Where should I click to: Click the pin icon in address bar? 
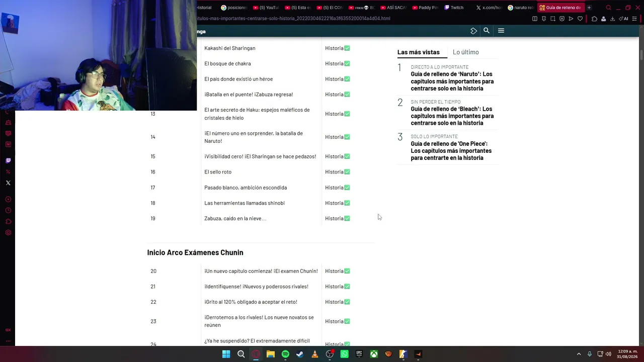544,19
